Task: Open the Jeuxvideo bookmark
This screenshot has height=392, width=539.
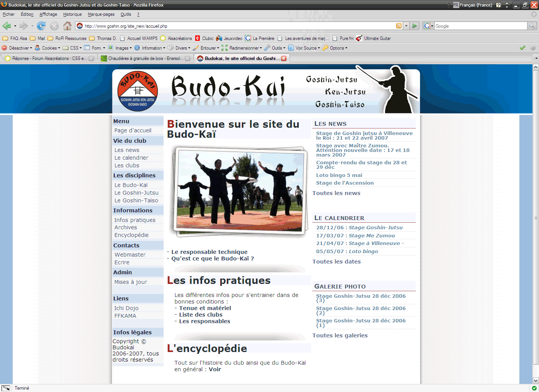Action: tap(229, 38)
